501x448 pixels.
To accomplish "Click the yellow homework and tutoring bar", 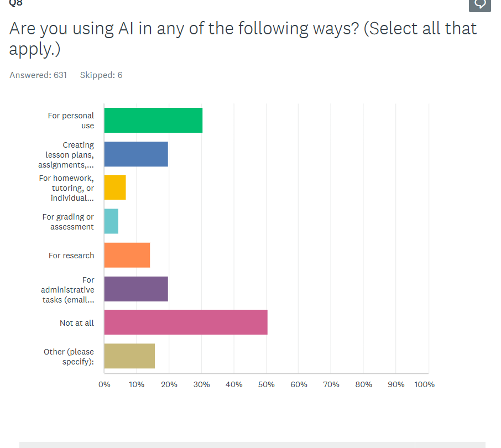I will [114, 187].
